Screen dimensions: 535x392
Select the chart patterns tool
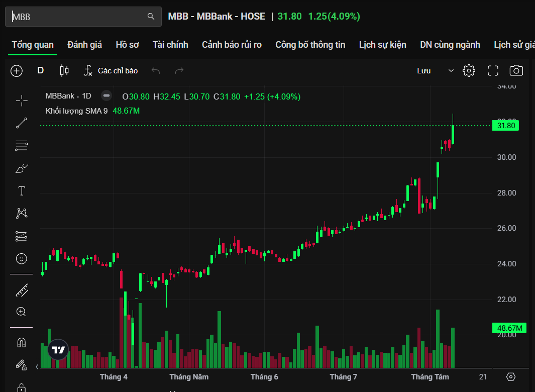(22, 213)
